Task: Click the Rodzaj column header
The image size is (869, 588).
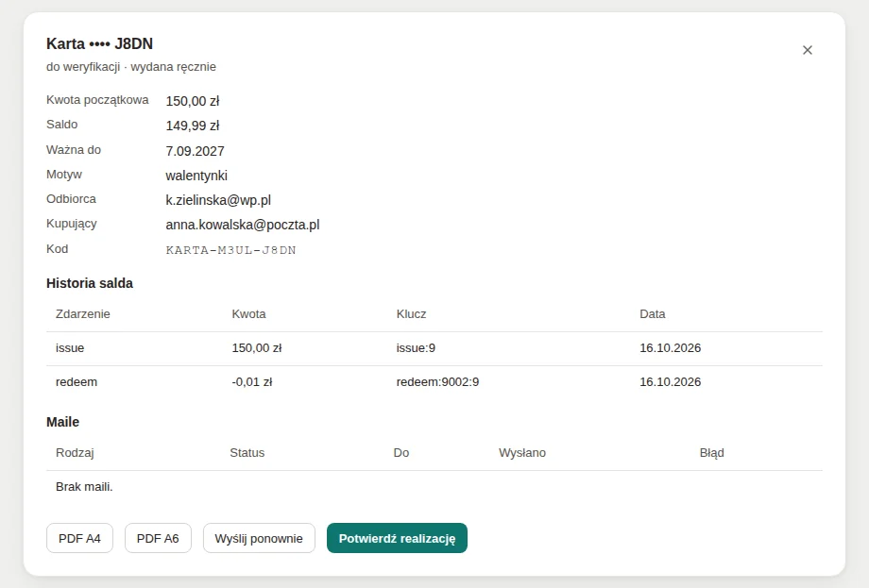Action: click(75, 453)
